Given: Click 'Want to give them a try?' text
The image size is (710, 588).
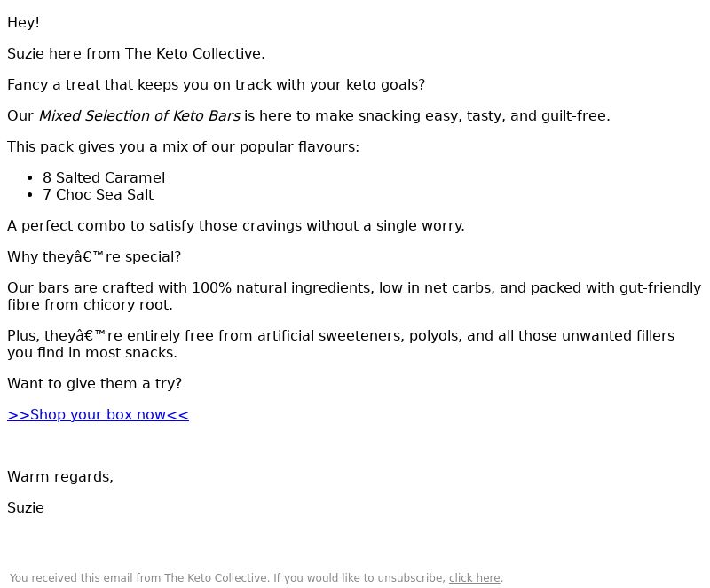Looking at the screenshot, I should point(94,383).
